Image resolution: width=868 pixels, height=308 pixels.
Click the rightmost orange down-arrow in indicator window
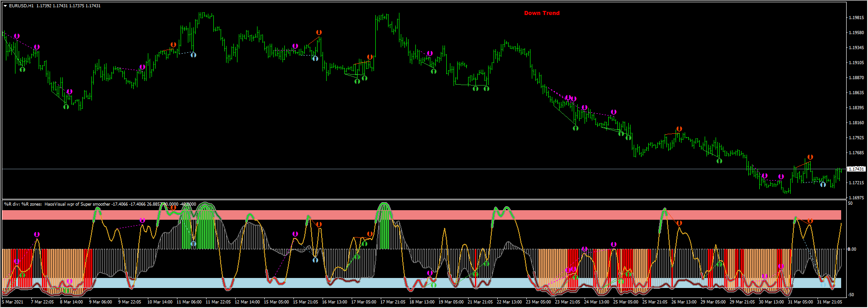(810, 221)
